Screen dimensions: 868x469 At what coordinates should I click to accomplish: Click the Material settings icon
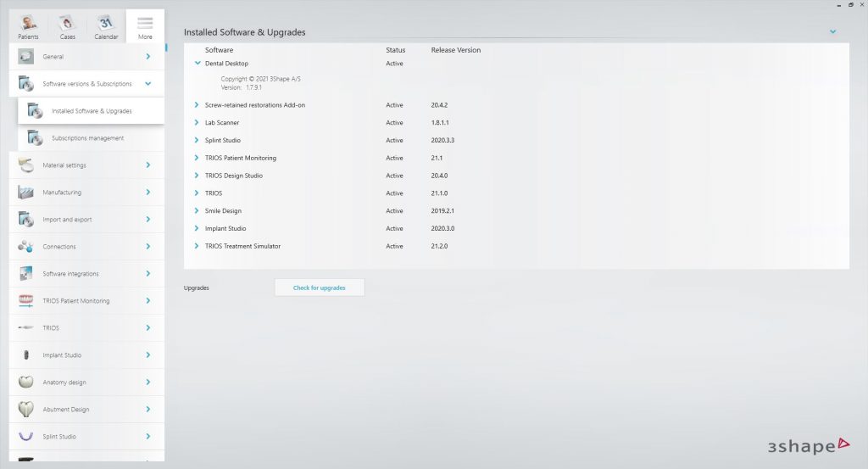click(x=26, y=165)
